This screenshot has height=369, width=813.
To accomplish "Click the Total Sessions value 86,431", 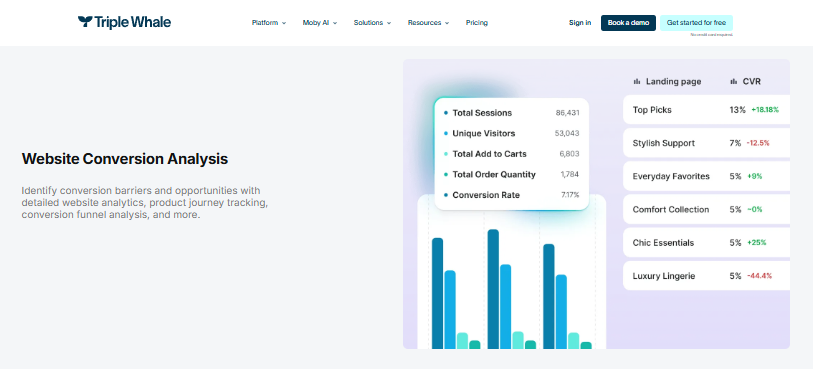I will click(x=568, y=112).
